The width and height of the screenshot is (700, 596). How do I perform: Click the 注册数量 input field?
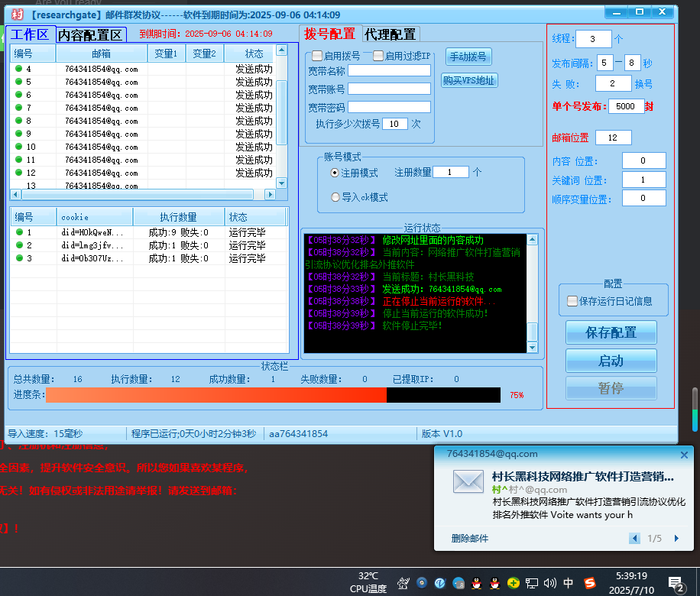point(450,172)
